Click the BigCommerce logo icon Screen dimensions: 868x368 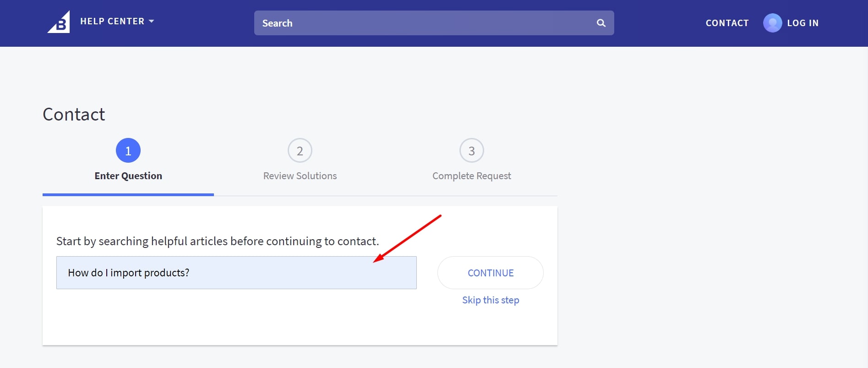point(59,22)
